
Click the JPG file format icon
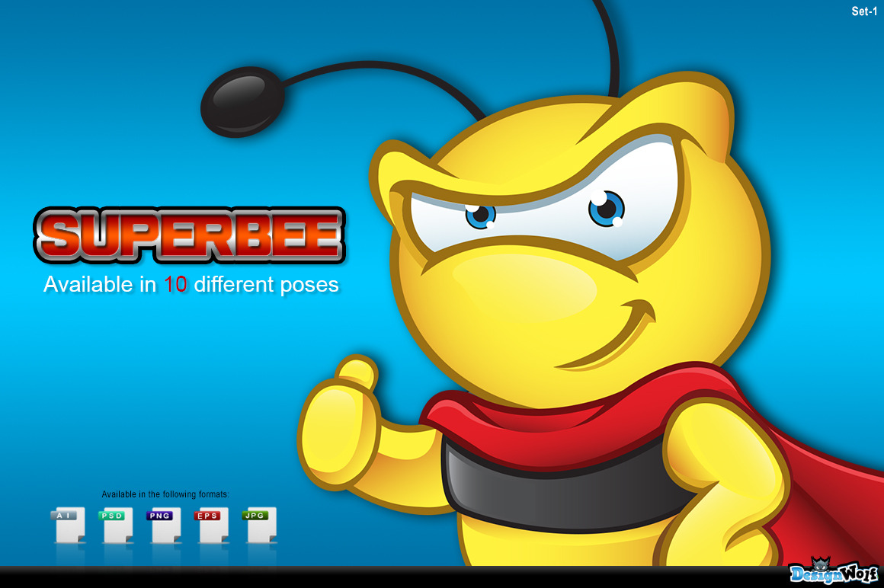click(x=258, y=526)
